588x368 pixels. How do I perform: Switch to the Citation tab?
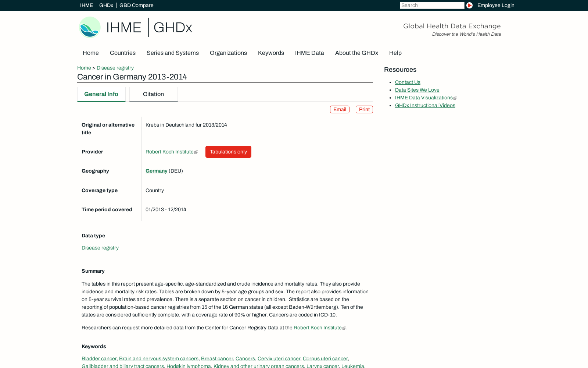[153, 94]
